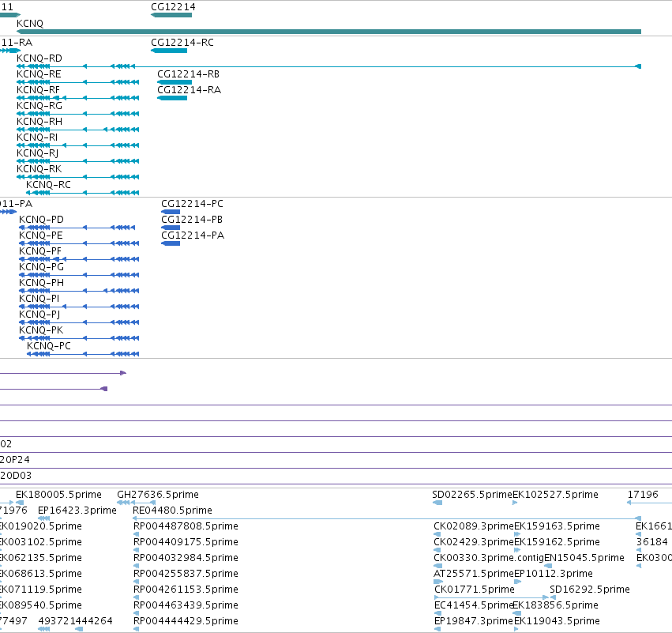Image resolution: width=672 pixels, height=633 pixels.
Task: Select SD02265.5prime EST label
Action: 472,495
